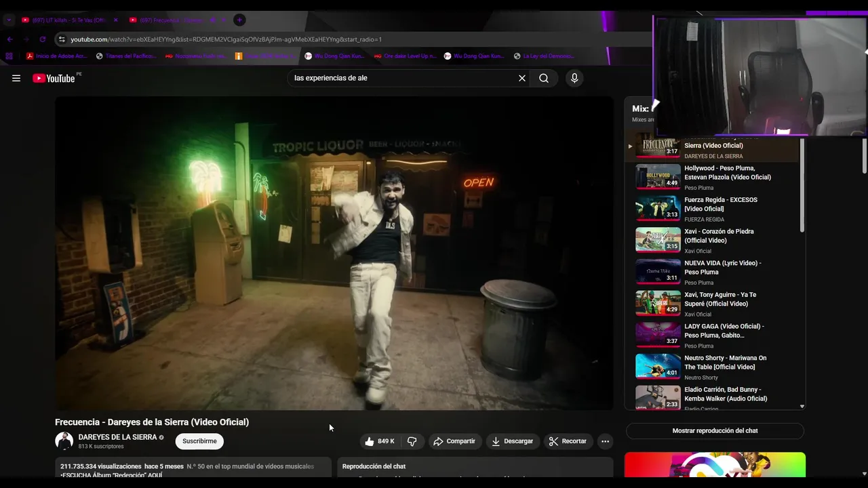This screenshot has height=488, width=868.
Task: Subscribe with the Suscribirme button
Action: pyautogui.click(x=199, y=441)
